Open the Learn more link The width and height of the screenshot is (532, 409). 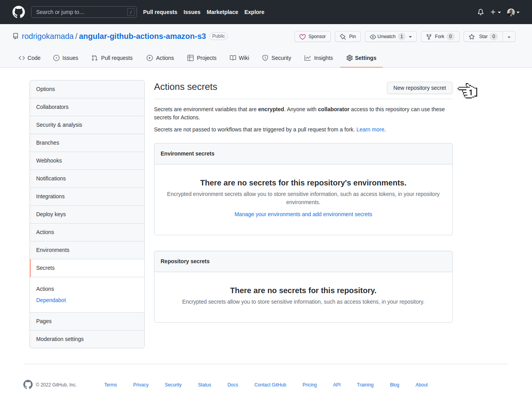(x=370, y=129)
